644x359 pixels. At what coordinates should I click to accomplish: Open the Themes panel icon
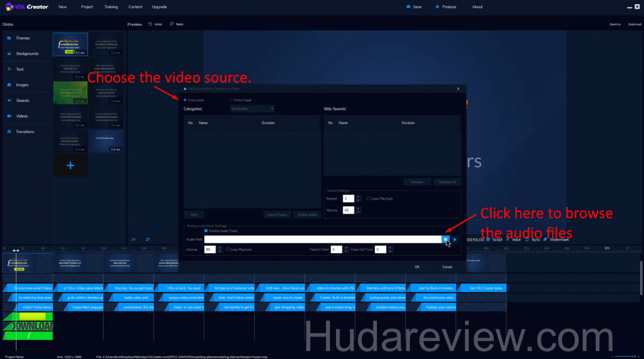coord(9,38)
